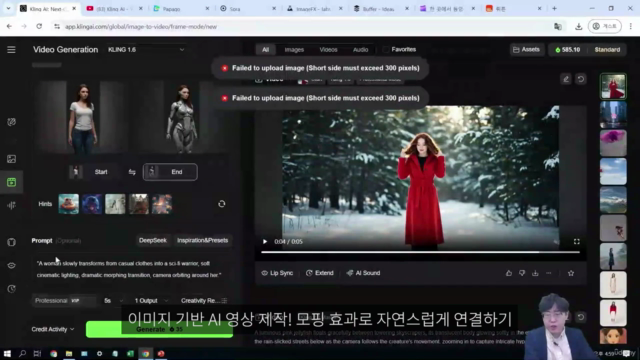Click the Extend video button
Image resolution: width=640 pixels, height=360 pixels.
coord(320,273)
